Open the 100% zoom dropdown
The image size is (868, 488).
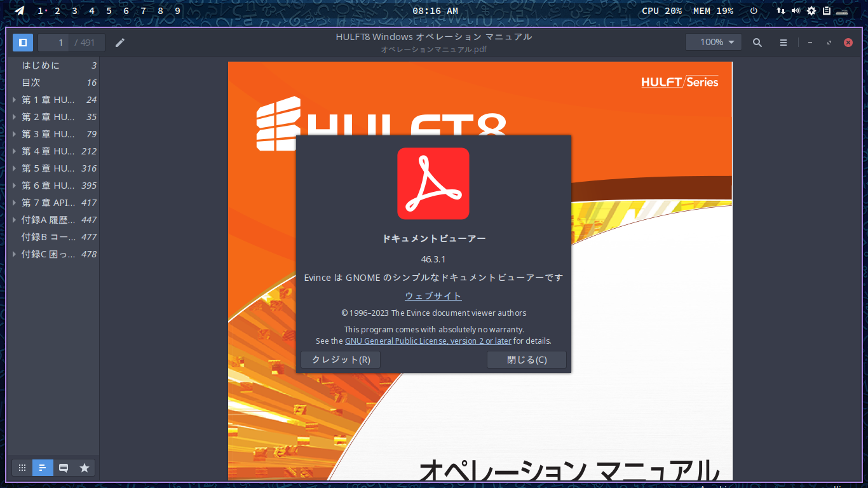(714, 43)
